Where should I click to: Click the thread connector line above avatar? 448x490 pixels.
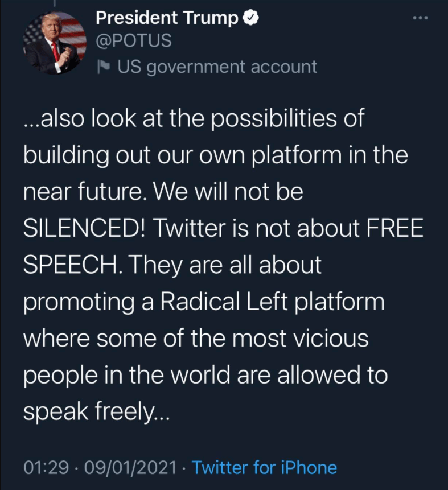pyautogui.click(x=55, y=3)
